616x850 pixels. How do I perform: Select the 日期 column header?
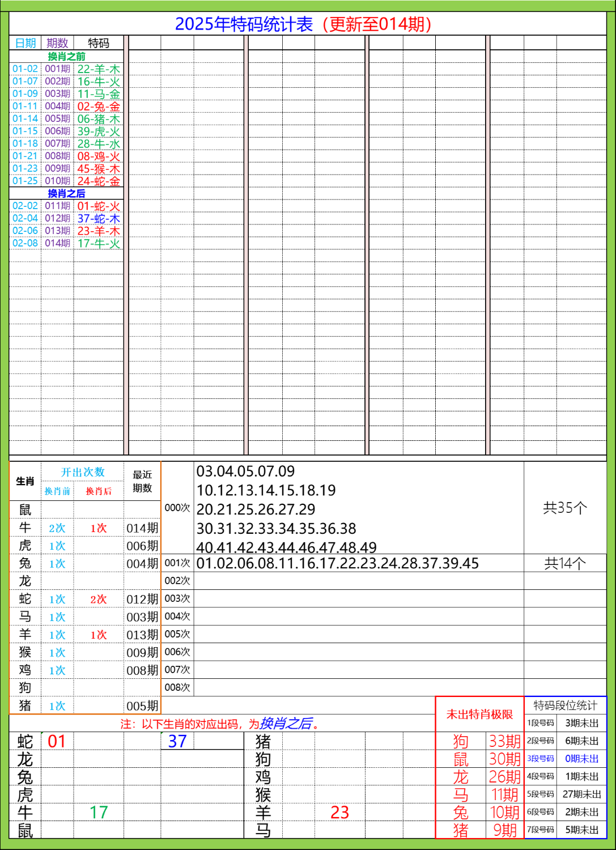pos(24,42)
